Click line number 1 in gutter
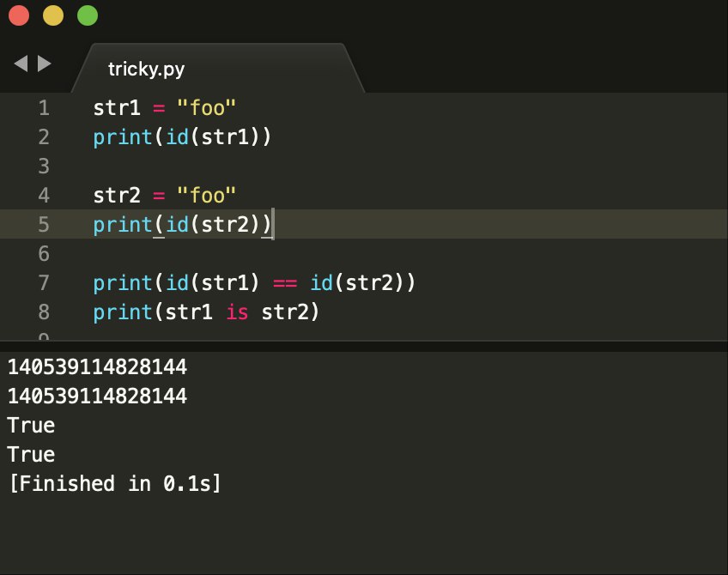 (44, 108)
